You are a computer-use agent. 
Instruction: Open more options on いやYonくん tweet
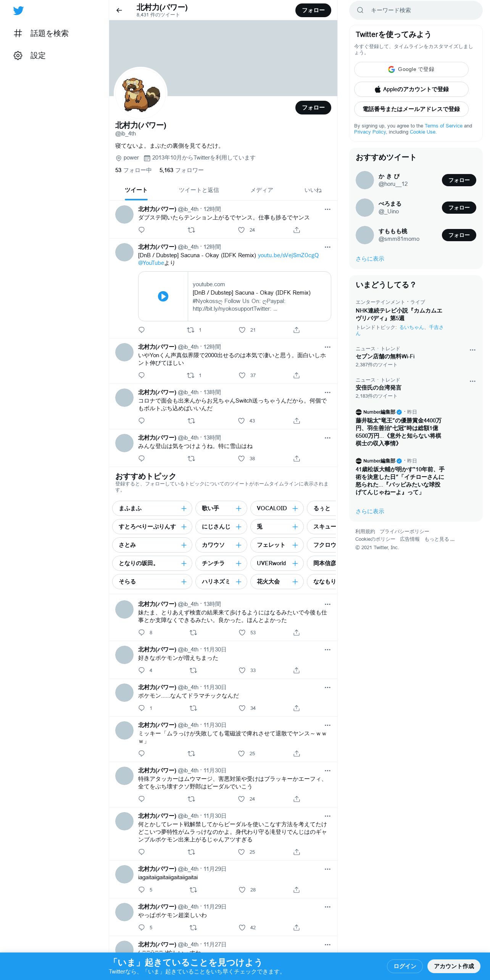point(327,347)
